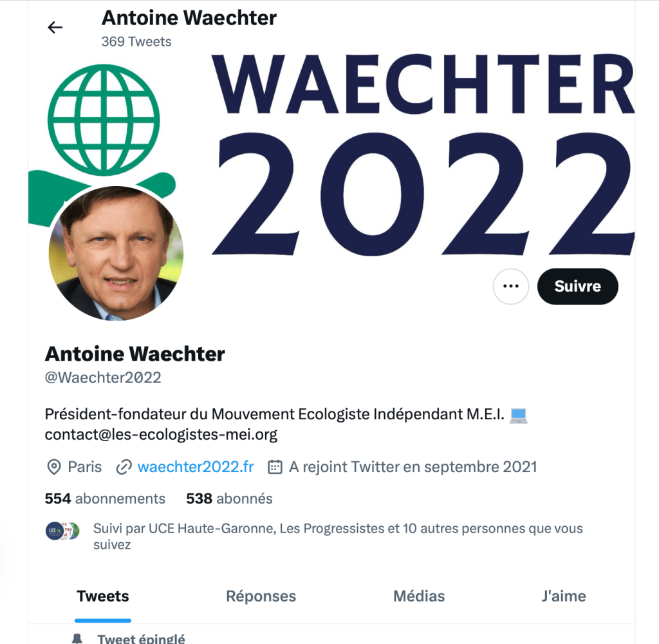Select the Tweets tab

pos(103,596)
